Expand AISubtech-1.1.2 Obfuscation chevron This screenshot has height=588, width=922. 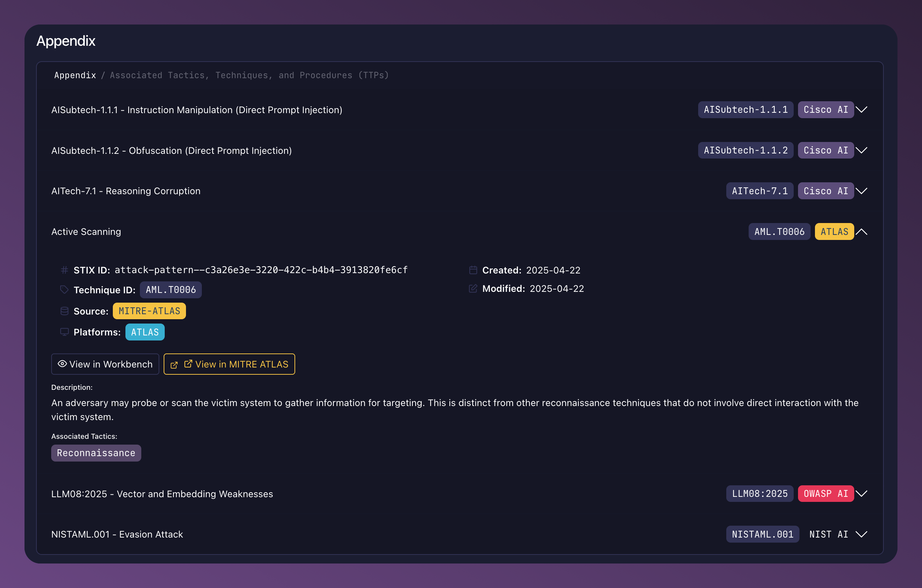click(x=861, y=151)
